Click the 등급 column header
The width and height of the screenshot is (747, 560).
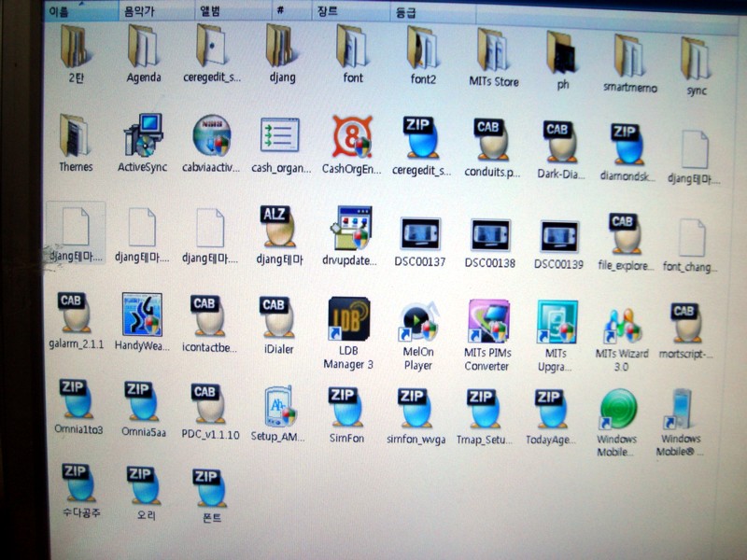(407, 14)
